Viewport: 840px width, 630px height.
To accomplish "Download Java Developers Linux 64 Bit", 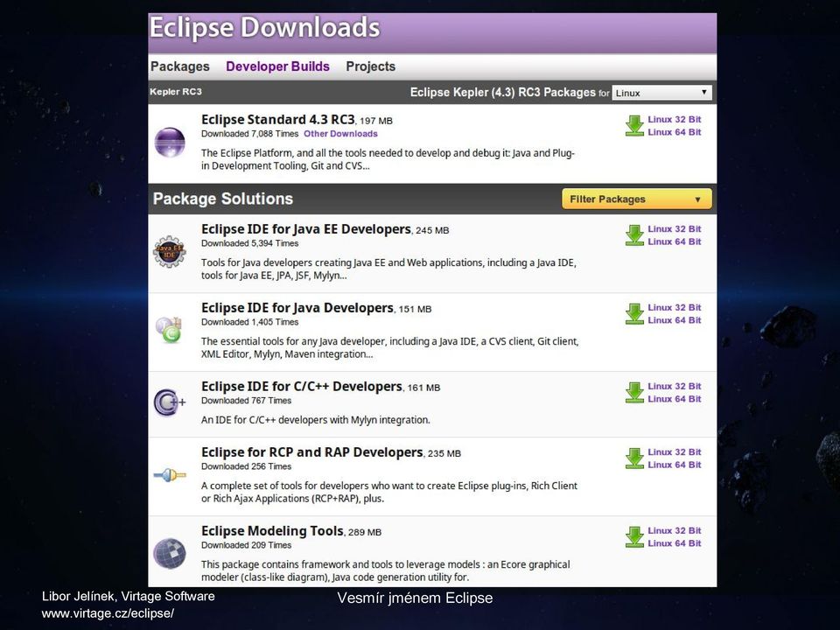I will 675,320.
